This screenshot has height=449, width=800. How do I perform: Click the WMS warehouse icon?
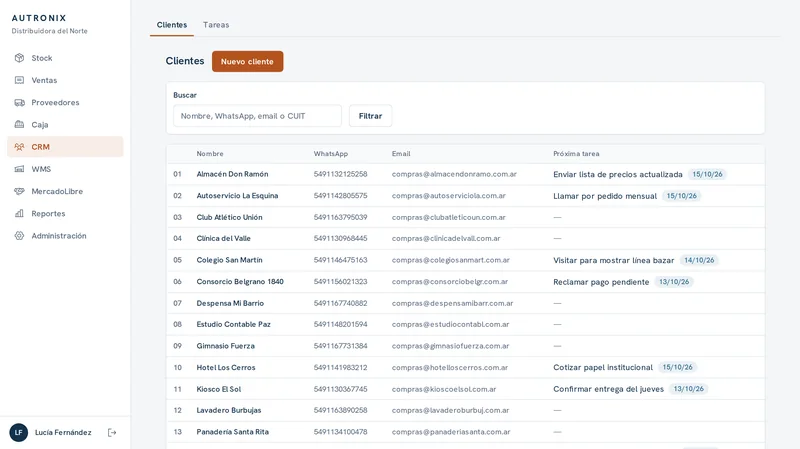tap(19, 169)
